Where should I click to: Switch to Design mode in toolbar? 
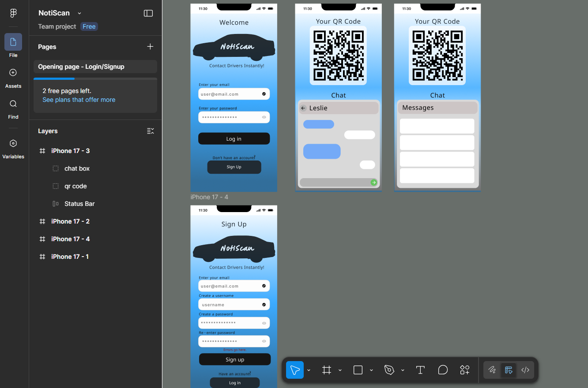pyautogui.click(x=509, y=370)
